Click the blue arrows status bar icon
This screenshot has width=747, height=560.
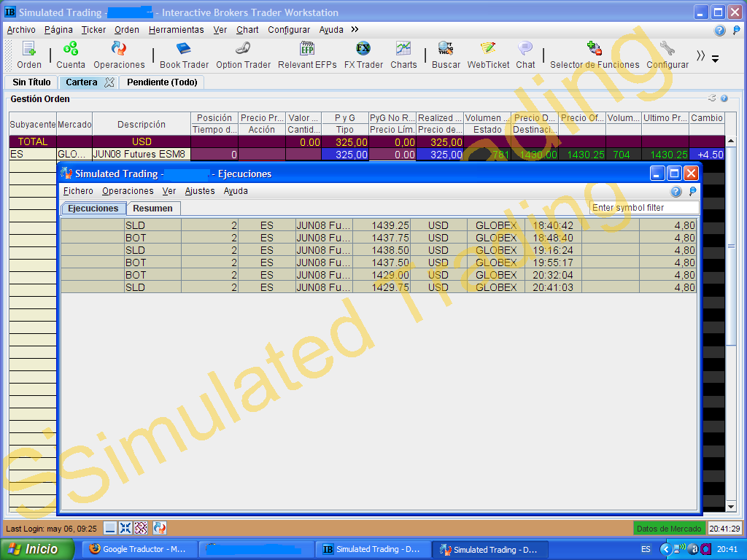[x=125, y=528]
